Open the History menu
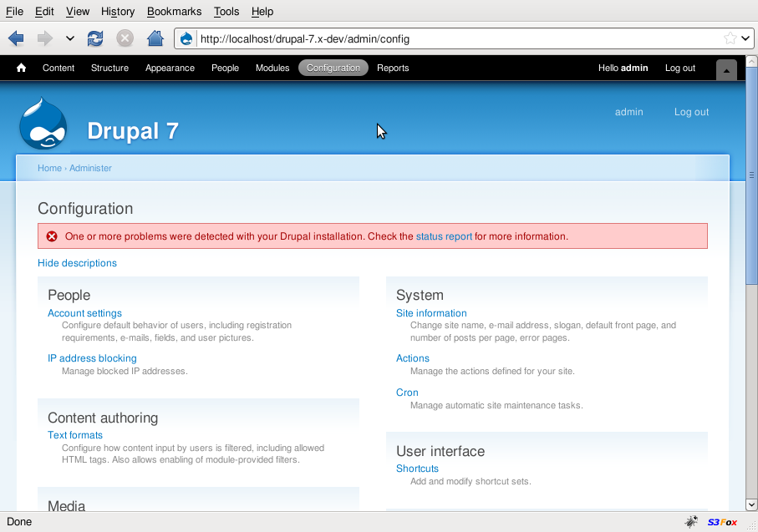The height and width of the screenshot is (532, 758). coord(118,11)
